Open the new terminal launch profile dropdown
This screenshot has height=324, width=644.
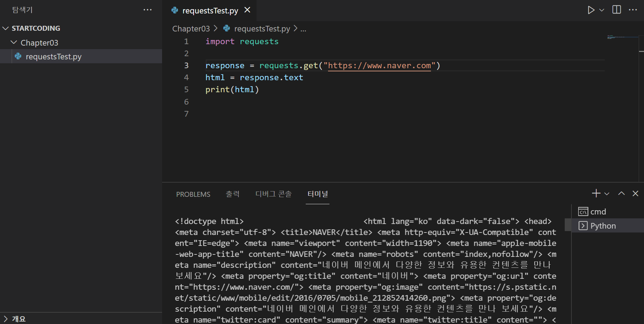[x=607, y=194]
